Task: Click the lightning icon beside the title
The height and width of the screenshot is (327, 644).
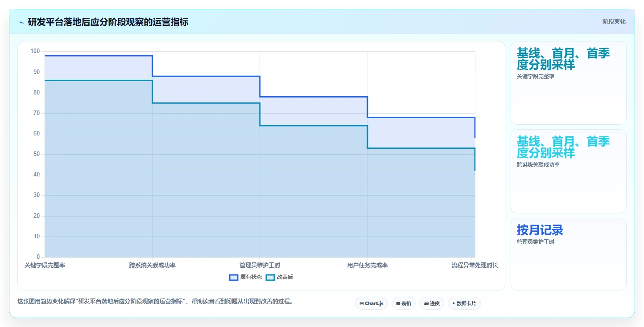Action: pos(21,22)
